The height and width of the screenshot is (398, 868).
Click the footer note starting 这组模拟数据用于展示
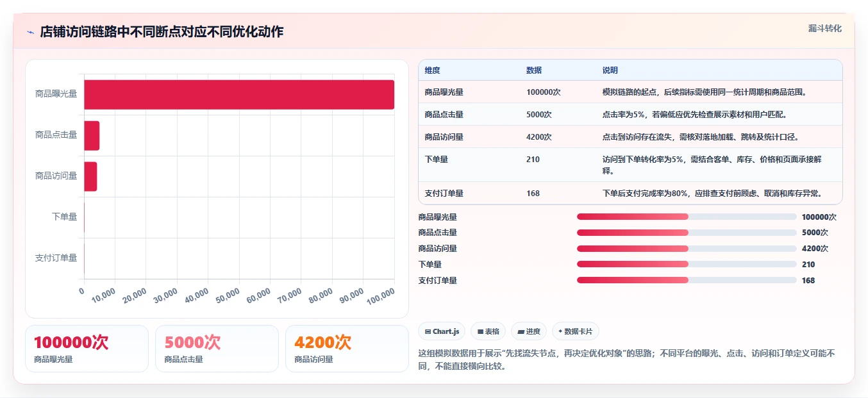pyautogui.click(x=626, y=360)
